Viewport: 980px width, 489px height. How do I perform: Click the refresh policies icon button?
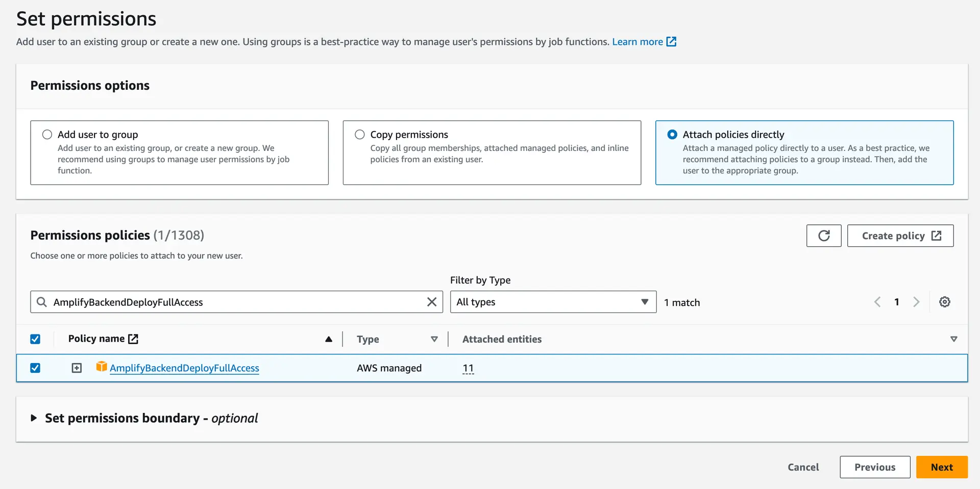[x=824, y=236]
